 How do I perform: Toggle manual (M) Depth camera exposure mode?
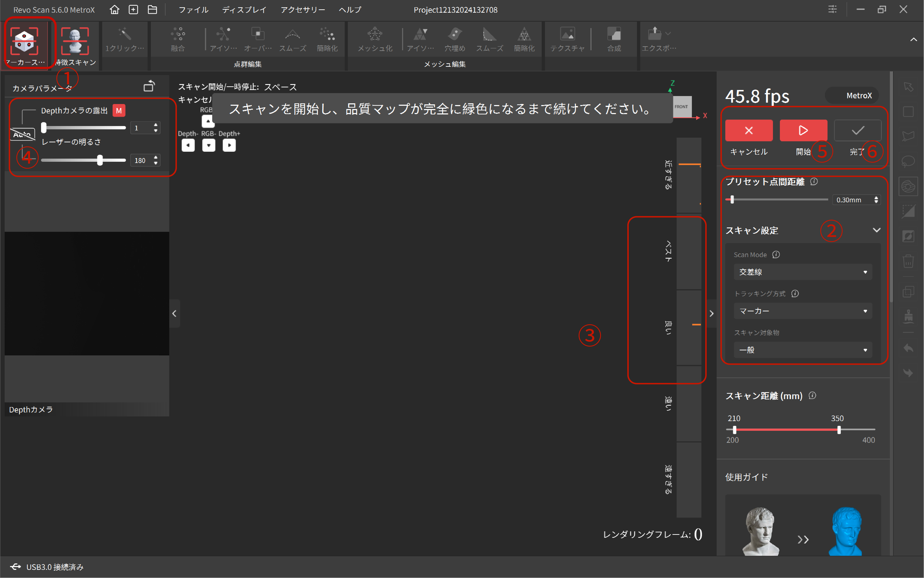coord(119,111)
